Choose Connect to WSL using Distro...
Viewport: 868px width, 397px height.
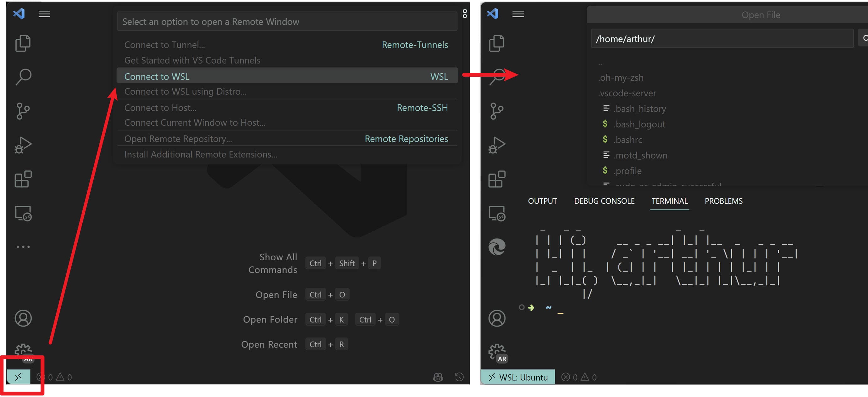point(287,91)
